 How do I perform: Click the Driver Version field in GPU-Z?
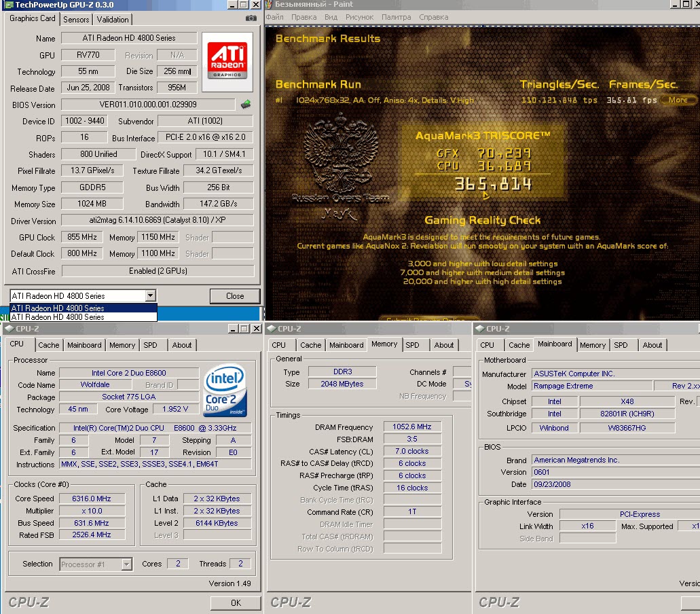click(x=158, y=220)
